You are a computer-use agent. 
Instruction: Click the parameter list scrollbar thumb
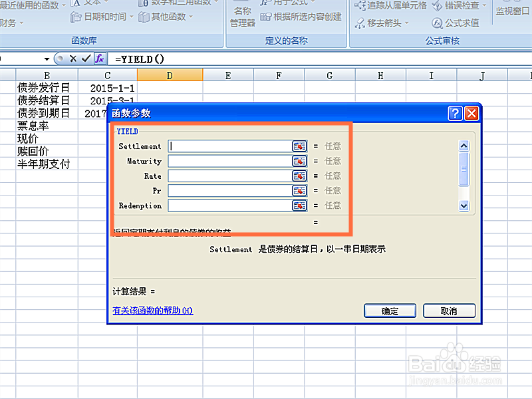(464, 169)
